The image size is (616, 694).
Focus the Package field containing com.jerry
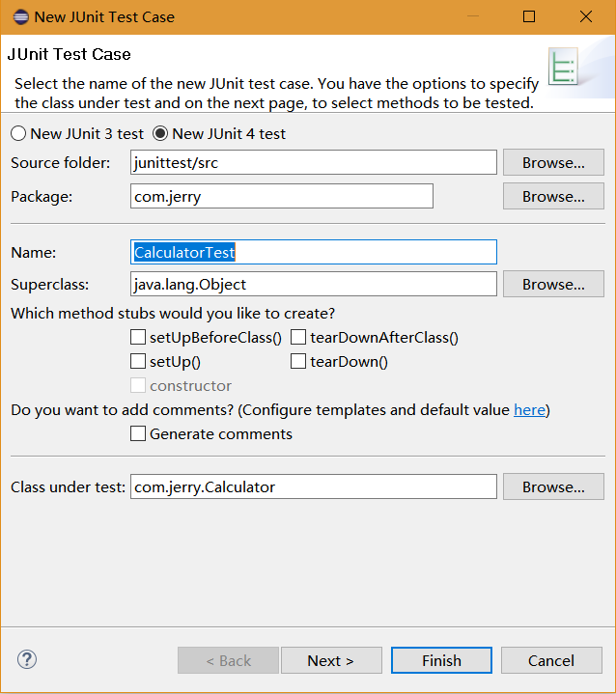pos(282,196)
